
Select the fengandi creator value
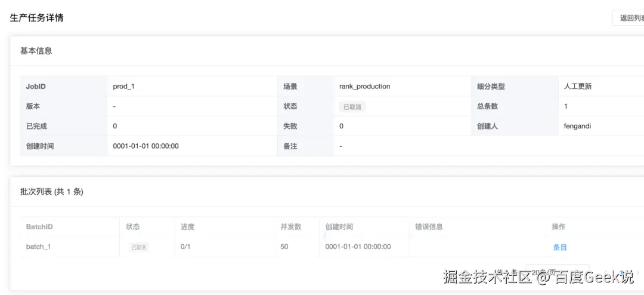pos(577,127)
